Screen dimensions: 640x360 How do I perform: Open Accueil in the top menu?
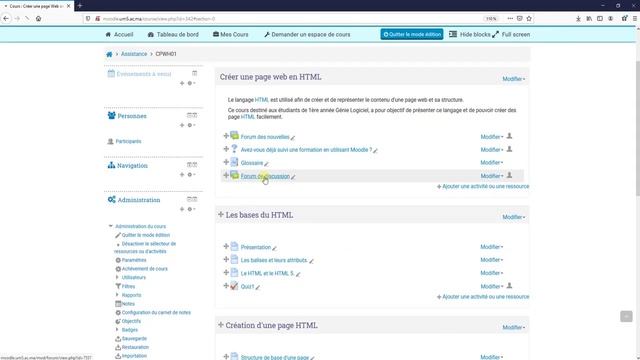pyautogui.click(x=119, y=35)
